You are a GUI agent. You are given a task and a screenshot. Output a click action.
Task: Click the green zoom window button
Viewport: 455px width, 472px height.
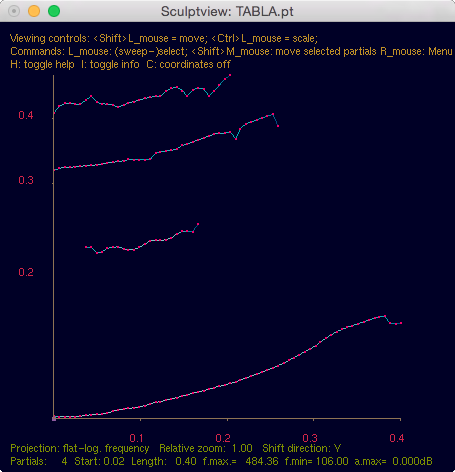(54, 11)
